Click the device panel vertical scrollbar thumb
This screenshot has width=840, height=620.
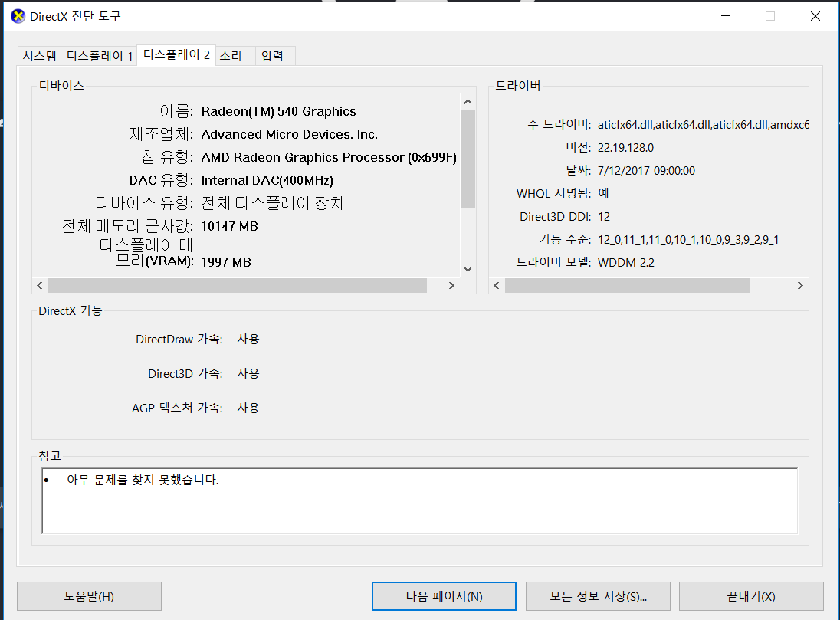click(468, 159)
